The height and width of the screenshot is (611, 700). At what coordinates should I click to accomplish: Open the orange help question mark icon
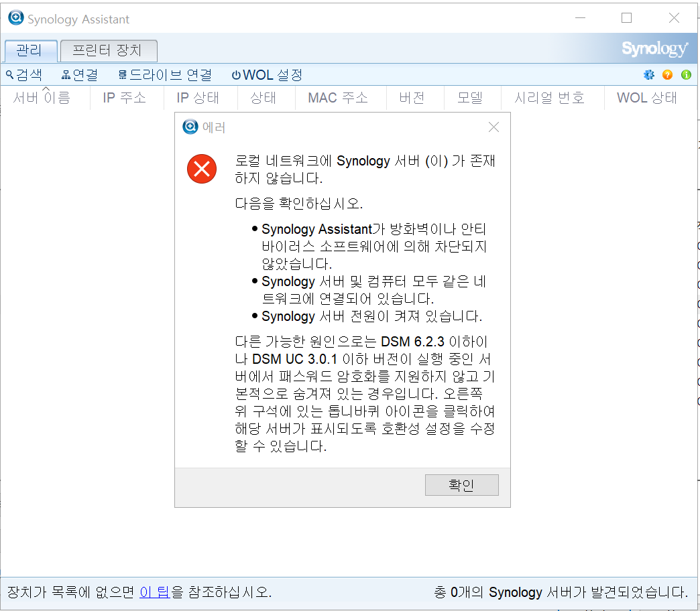coord(667,74)
